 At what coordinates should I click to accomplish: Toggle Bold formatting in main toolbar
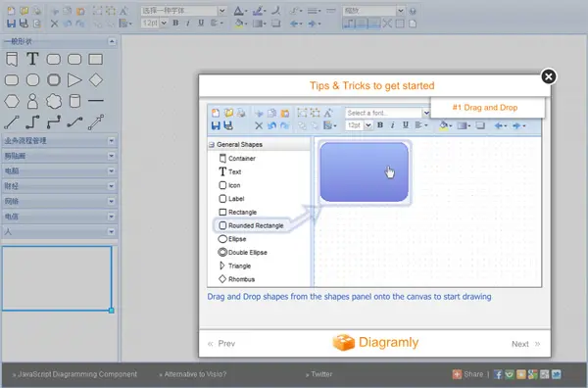point(175,23)
